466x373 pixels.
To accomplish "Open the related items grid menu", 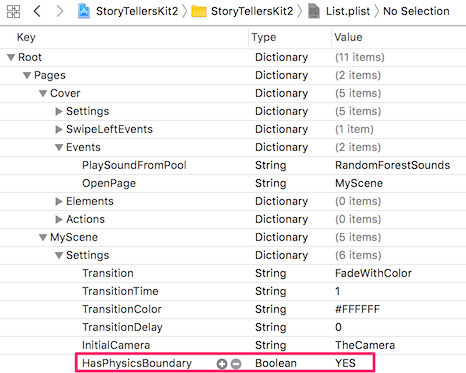I will coord(13,11).
